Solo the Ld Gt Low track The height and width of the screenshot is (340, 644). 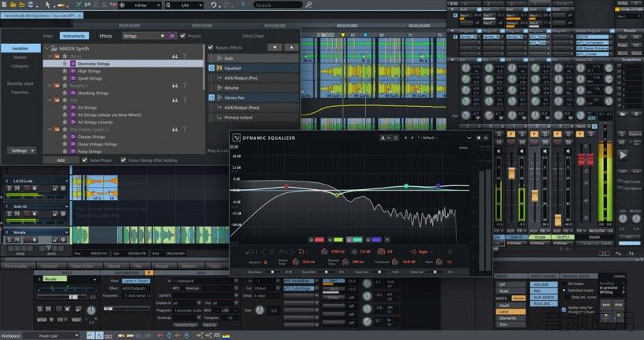pyautogui.click(x=9, y=188)
